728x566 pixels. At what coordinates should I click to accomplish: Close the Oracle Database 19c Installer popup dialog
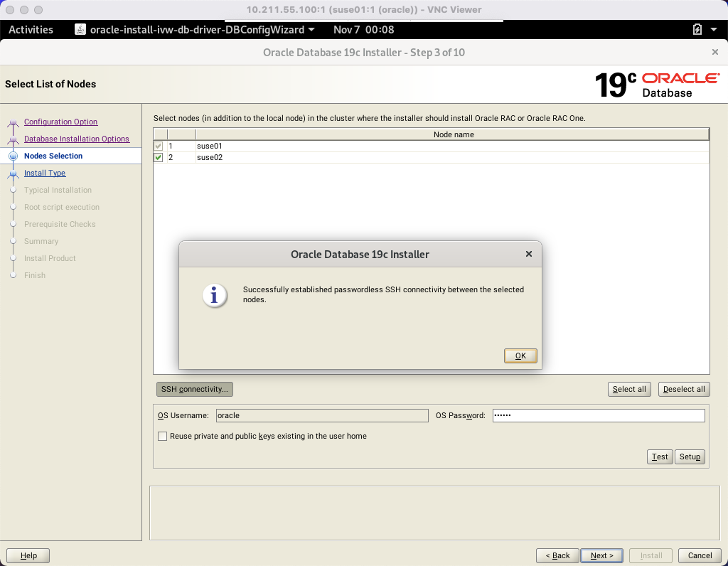(528, 254)
